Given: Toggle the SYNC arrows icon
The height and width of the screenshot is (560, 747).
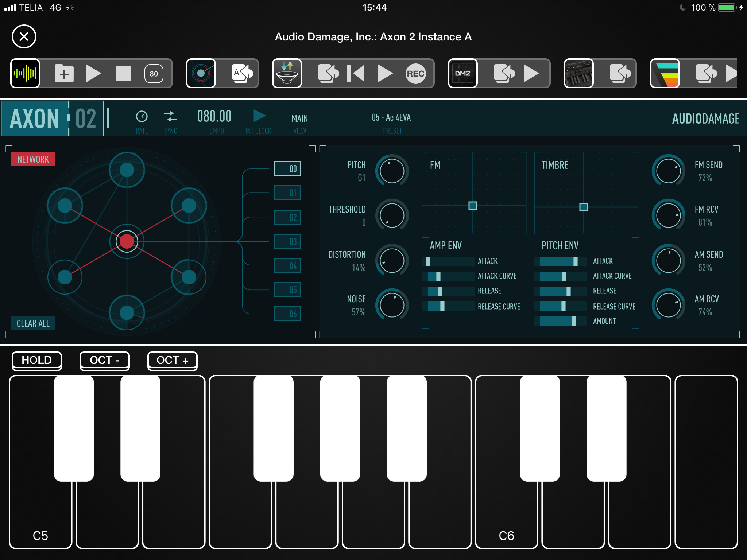Looking at the screenshot, I should click(170, 117).
